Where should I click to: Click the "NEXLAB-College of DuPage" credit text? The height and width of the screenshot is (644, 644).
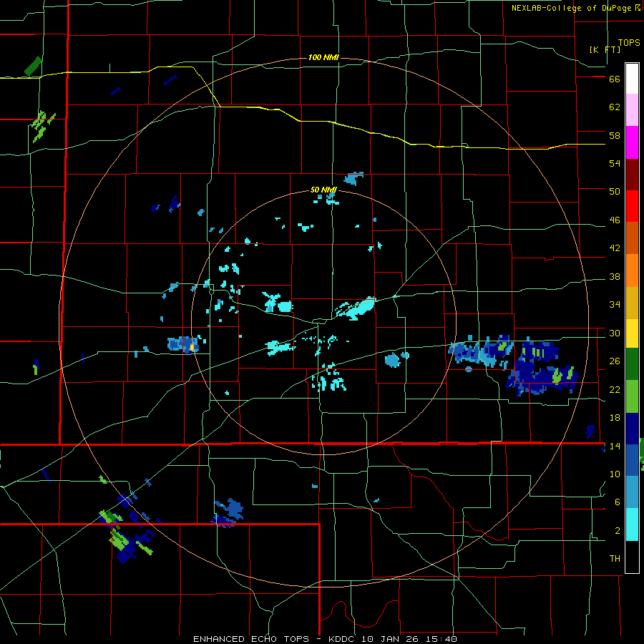571,8
